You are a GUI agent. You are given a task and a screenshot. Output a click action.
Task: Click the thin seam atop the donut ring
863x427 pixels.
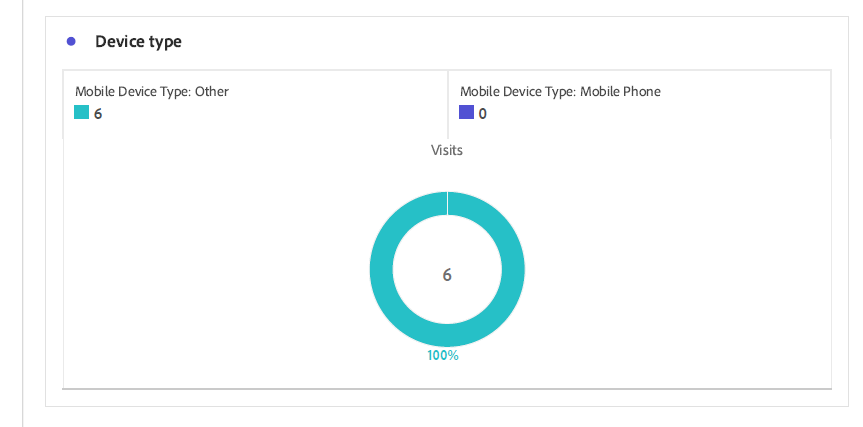[x=447, y=203]
